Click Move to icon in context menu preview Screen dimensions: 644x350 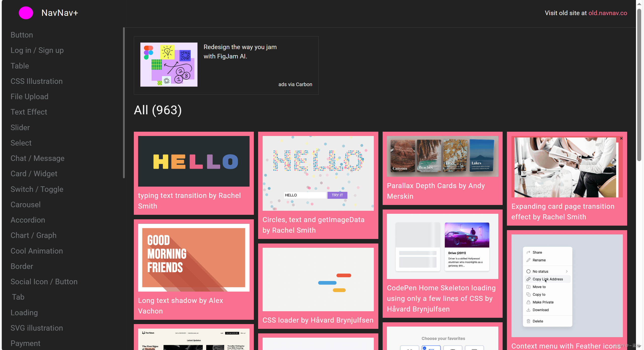click(x=529, y=287)
